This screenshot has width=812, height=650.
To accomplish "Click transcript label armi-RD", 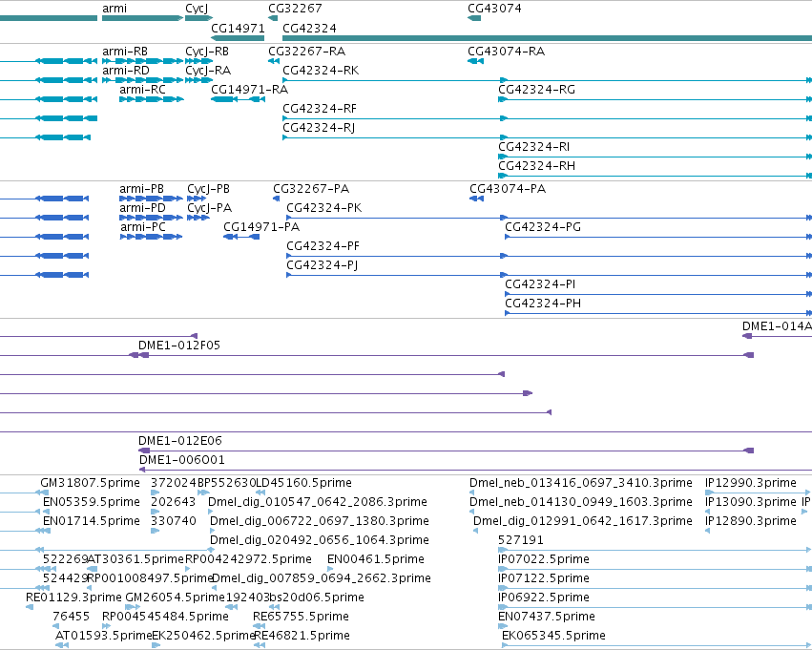I will click(126, 71).
